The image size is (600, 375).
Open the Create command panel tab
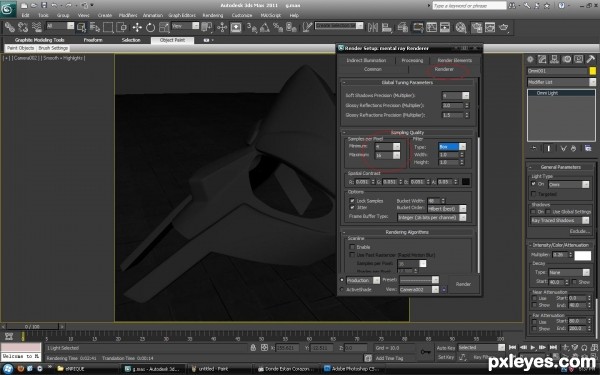530,59
